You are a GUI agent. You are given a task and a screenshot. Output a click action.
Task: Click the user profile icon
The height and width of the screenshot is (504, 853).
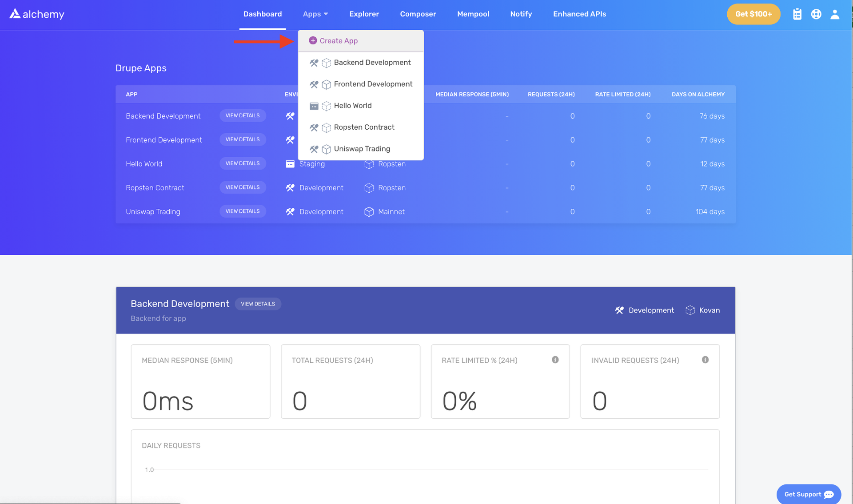tap(835, 14)
